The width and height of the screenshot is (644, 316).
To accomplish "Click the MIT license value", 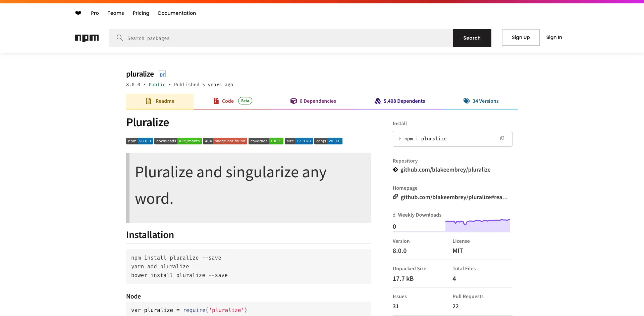I will click(x=458, y=251).
